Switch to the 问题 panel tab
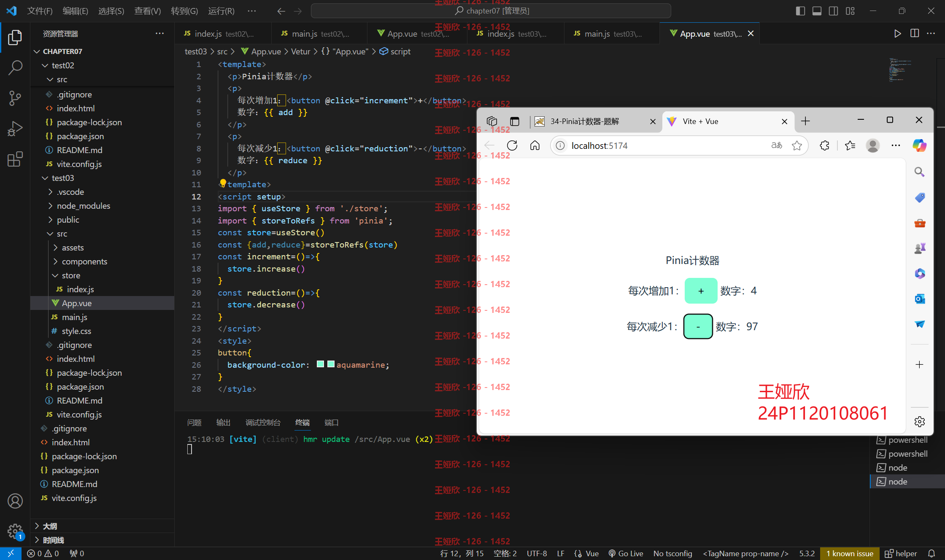 [194, 423]
